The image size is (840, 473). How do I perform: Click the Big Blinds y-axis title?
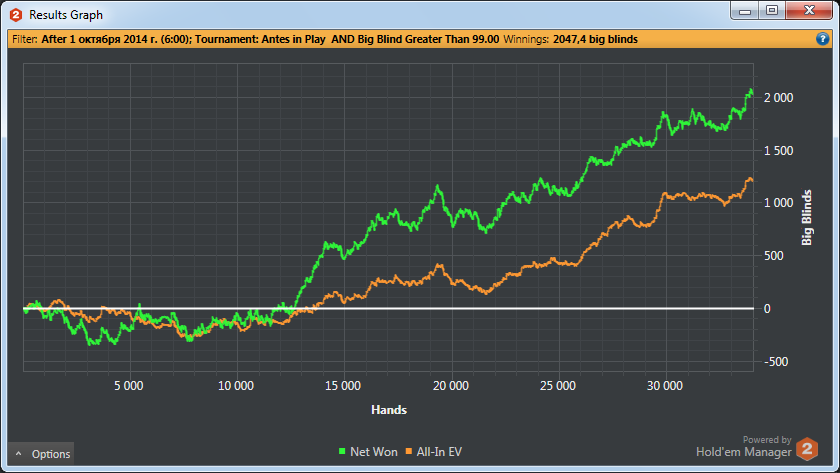tap(808, 216)
